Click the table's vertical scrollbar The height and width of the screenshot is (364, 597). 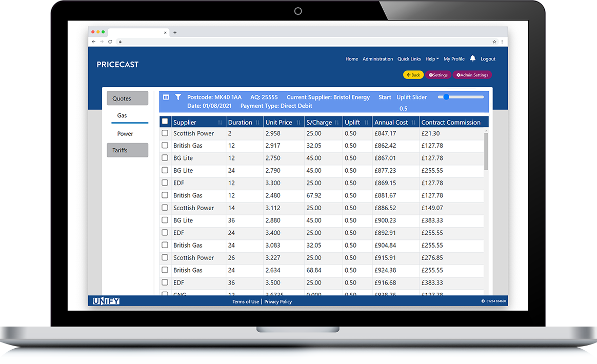point(486,151)
